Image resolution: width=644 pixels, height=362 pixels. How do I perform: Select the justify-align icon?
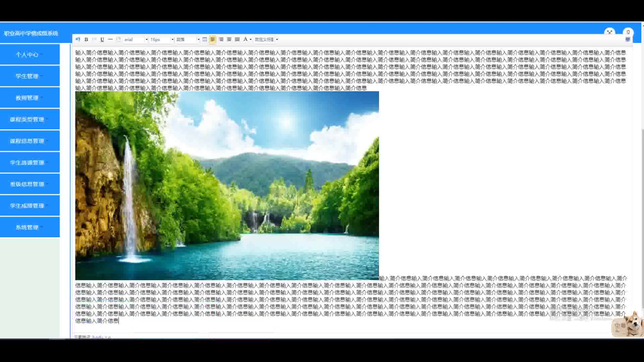pos(237,39)
